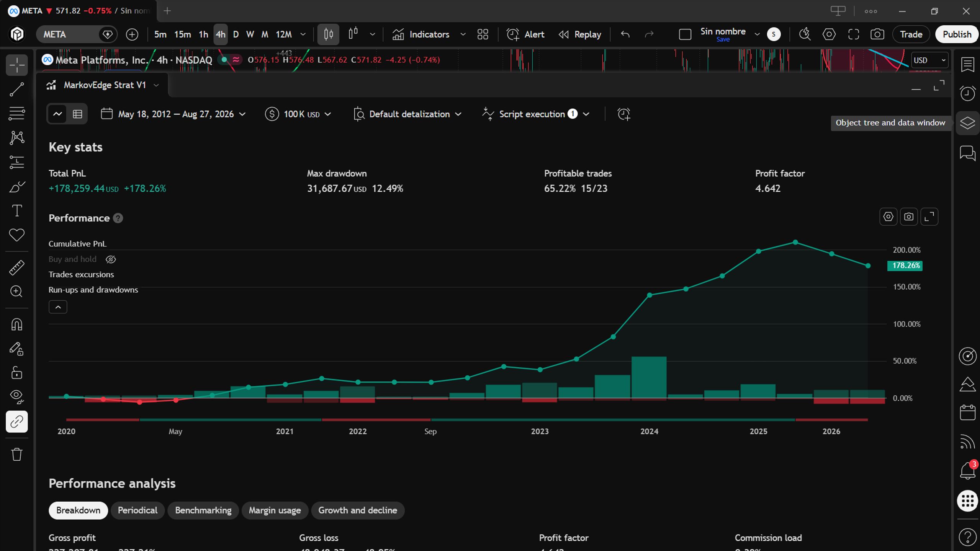Select the trend line drawing tool

[x=17, y=90]
